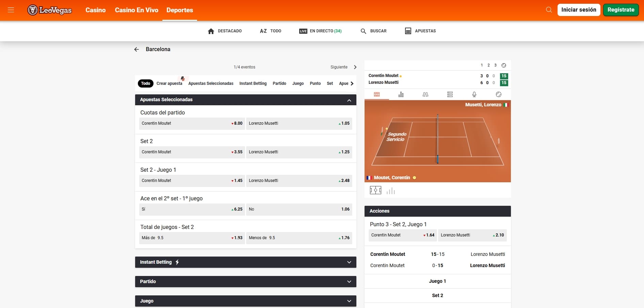Open the head-to-head players view

pos(425,94)
